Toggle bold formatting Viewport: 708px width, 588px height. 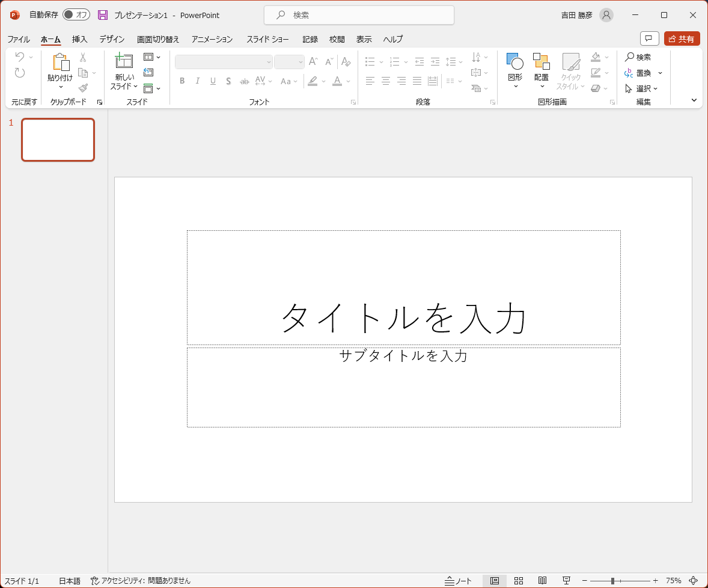[182, 81]
